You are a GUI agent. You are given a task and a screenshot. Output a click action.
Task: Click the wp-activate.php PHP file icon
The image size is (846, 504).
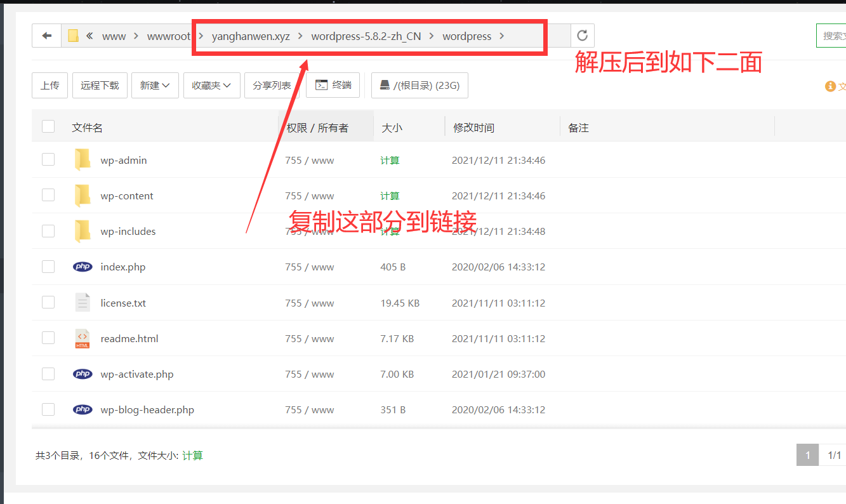(83, 374)
